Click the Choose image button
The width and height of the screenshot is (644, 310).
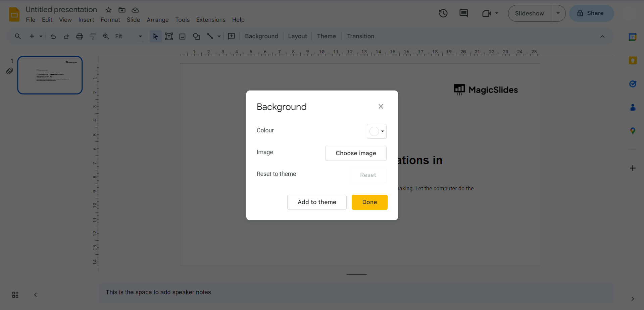355,153
